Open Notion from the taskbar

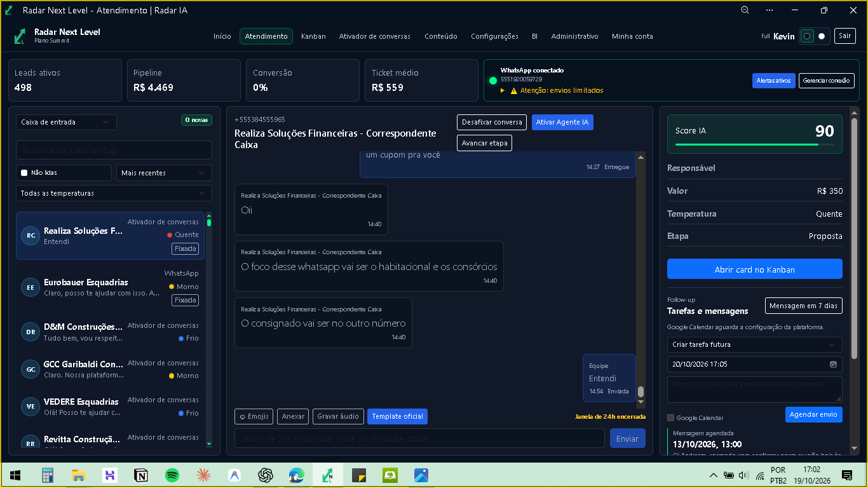pos(140,475)
